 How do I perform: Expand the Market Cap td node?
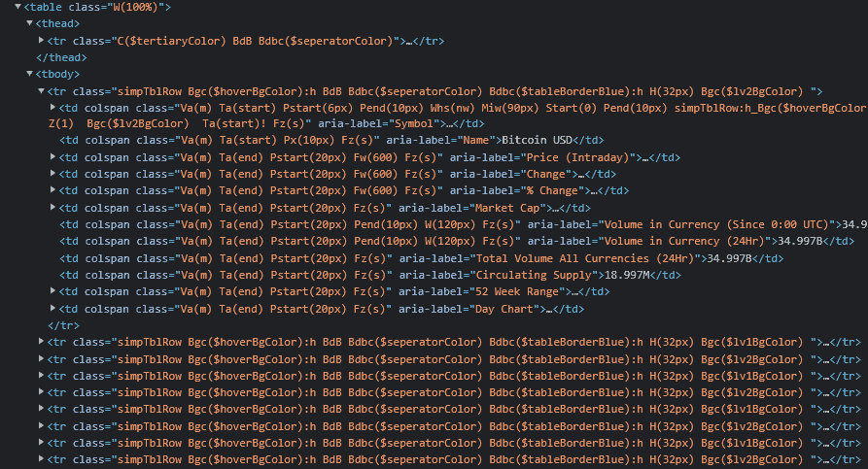(x=53, y=208)
